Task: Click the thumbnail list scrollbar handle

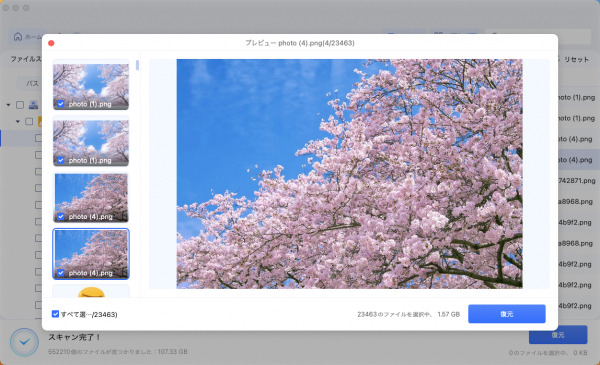Action: click(137, 65)
